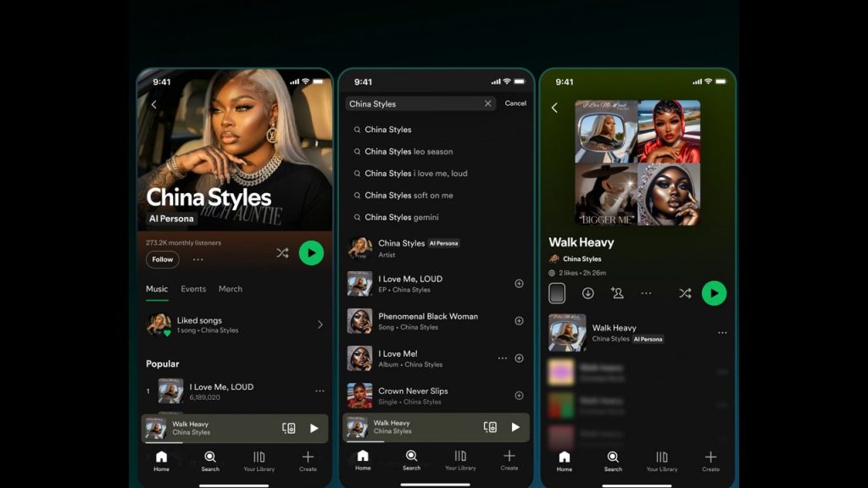Screen dimensions: 868x488
Task: Select suggestion China Styles soft on me
Action: pos(408,196)
